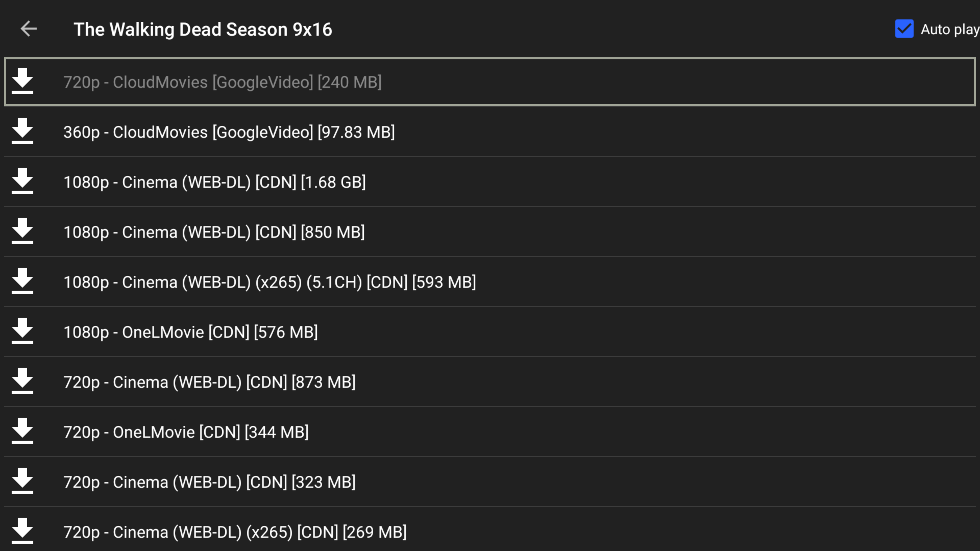Uncheck the Auto play checkbox

[904, 29]
